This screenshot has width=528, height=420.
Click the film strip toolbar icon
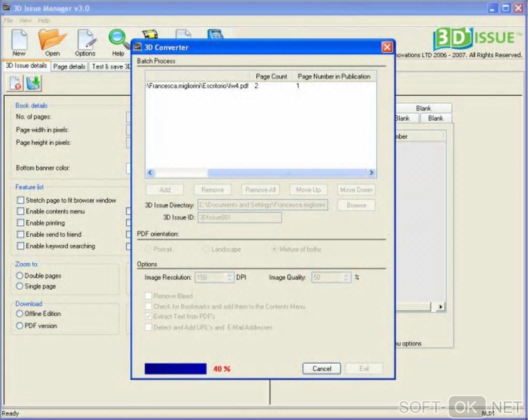tap(150, 34)
